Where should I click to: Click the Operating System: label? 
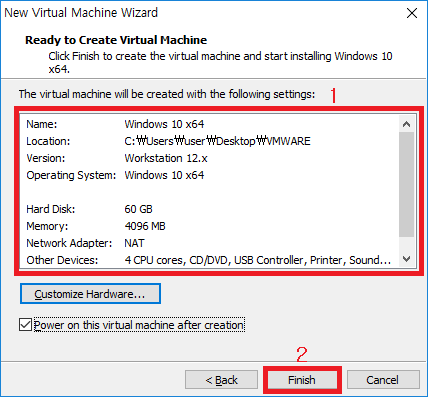71,175
